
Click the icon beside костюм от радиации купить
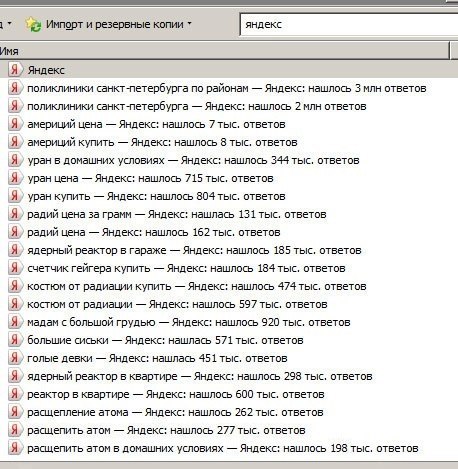click(15, 286)
